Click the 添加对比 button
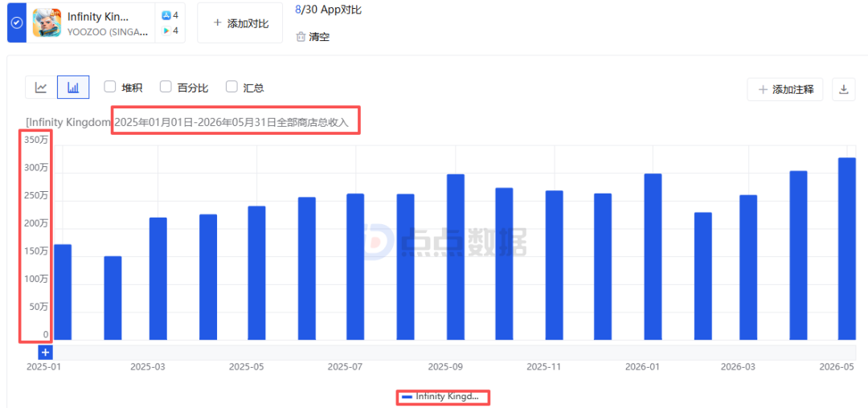Screen dimensions: 868x408 pos(240,23)
